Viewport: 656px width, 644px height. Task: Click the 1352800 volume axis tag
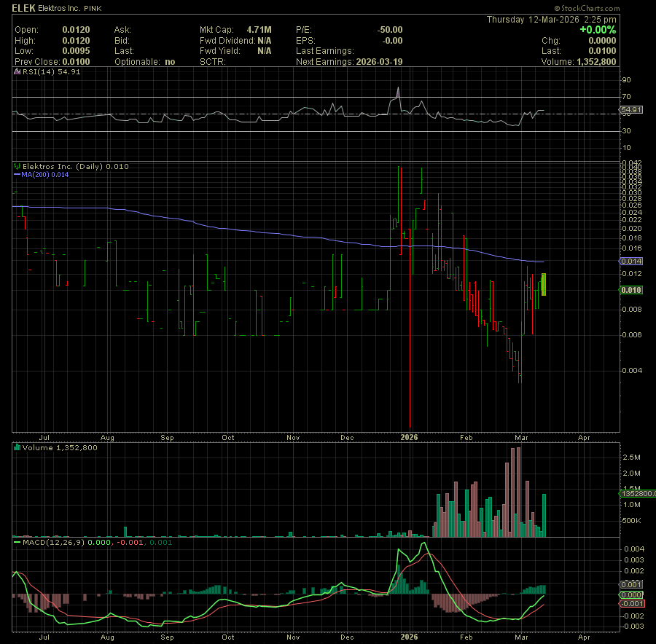[x=637, y=494]
